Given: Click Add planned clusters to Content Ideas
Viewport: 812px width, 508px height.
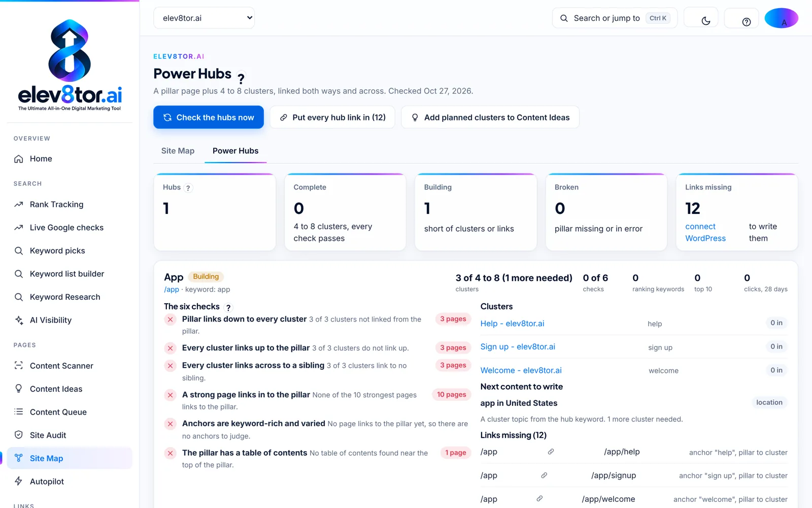Looking at the screenshot, I should click(x=490, y=117).
